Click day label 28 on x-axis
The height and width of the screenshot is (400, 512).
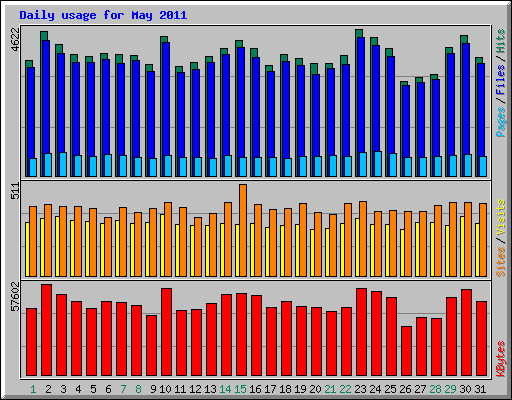click(x=435, y=389)
